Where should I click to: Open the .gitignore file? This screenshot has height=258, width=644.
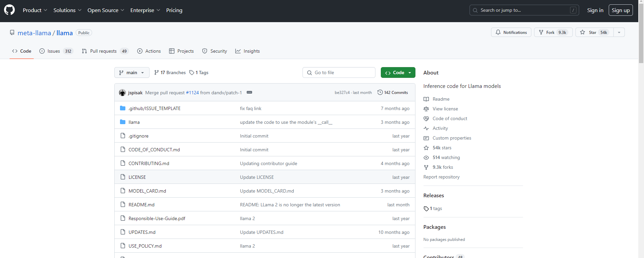[138, 136]
